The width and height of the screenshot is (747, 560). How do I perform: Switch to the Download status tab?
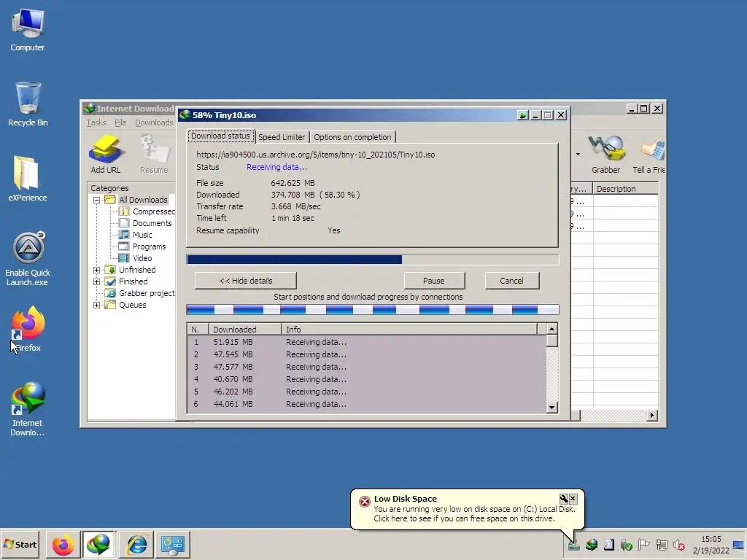220,136
